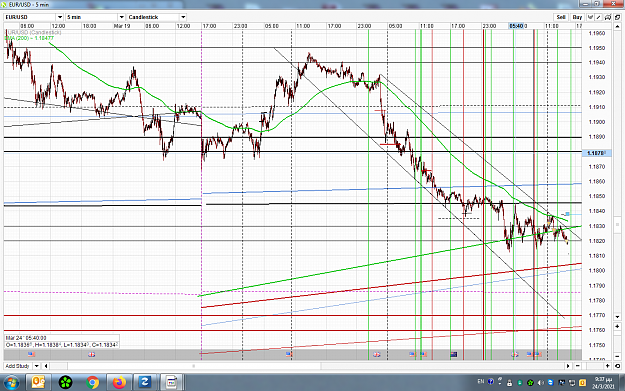Click the Australian flag news event marker
Screen dimensions: 625x391
click(454, 354)
